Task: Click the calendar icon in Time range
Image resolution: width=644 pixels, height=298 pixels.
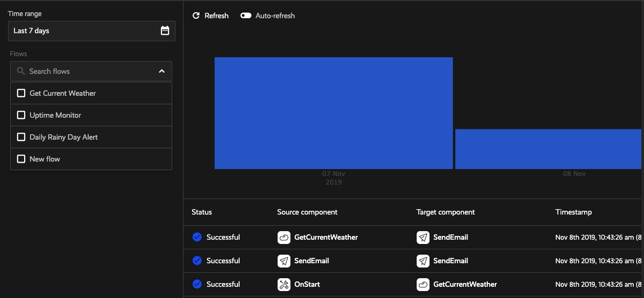Action: [165, 30]
